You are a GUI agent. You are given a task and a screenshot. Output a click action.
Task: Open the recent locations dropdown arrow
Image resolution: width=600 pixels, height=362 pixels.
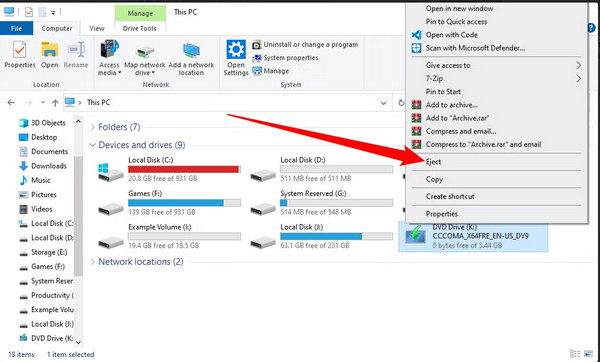(43, 103)
